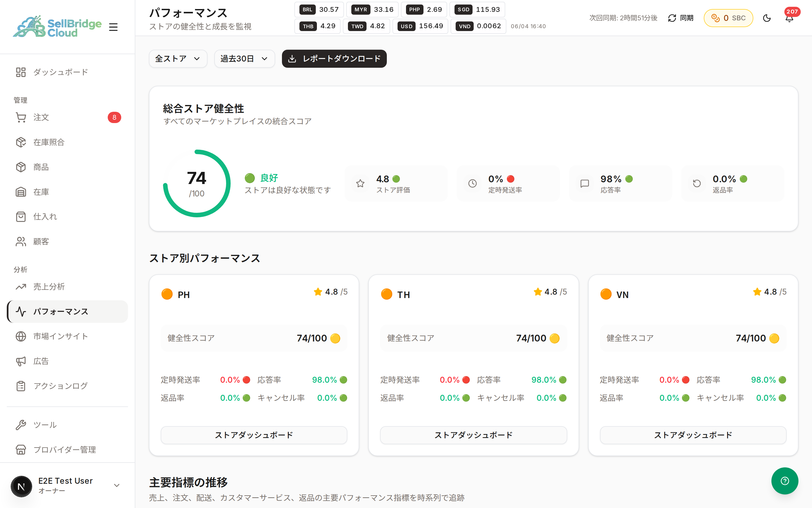
Task: Open ストアダッシュボード for PH store
Action: (254, 435)
